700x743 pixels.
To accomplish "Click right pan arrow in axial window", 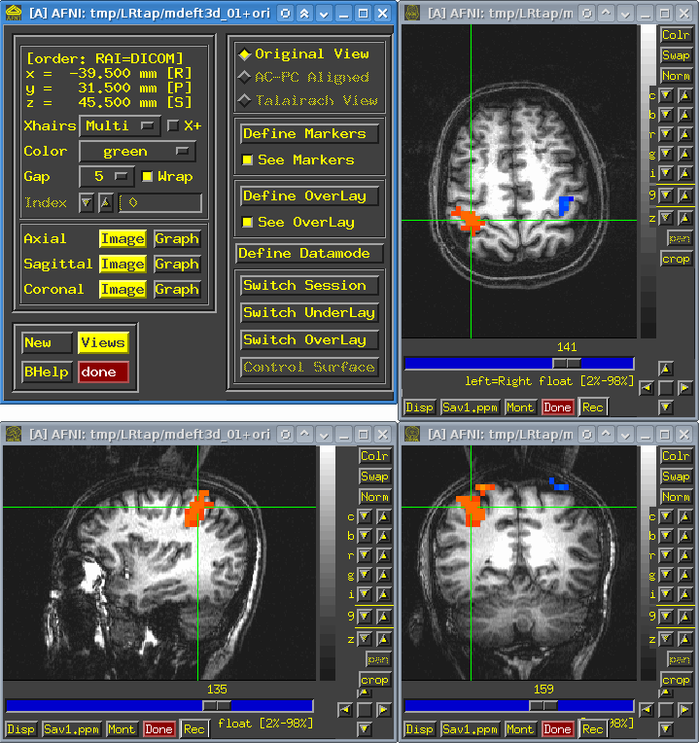I will point(684,389).
